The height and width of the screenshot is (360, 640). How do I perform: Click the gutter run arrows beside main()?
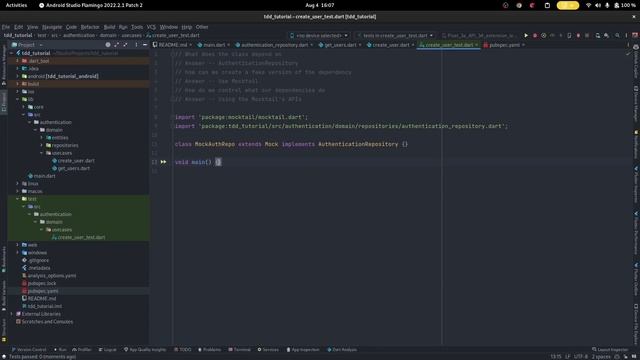pyautogui.click(x=163, y=162)
